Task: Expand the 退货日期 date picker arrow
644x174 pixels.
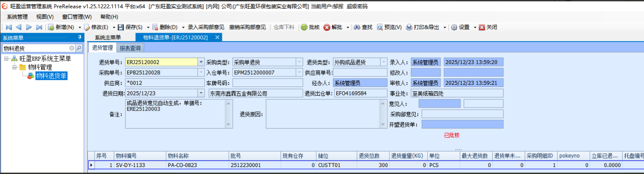Action: 201,93
